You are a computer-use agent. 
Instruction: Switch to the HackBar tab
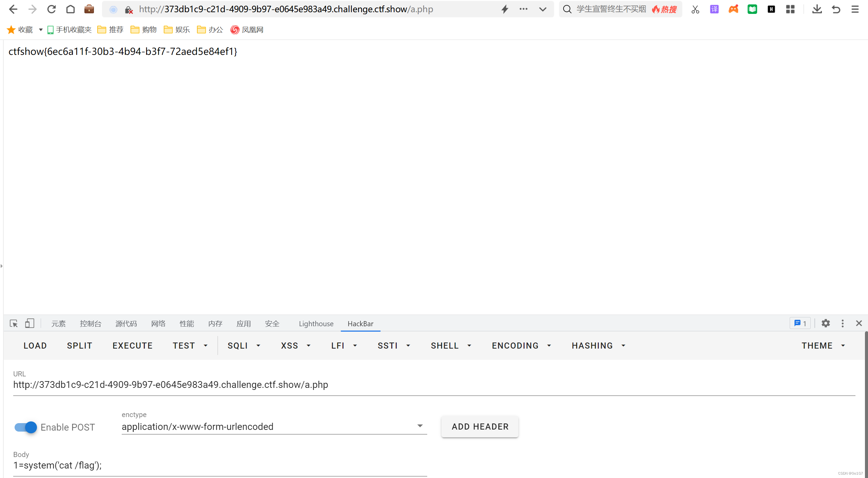tap(360, 324)
